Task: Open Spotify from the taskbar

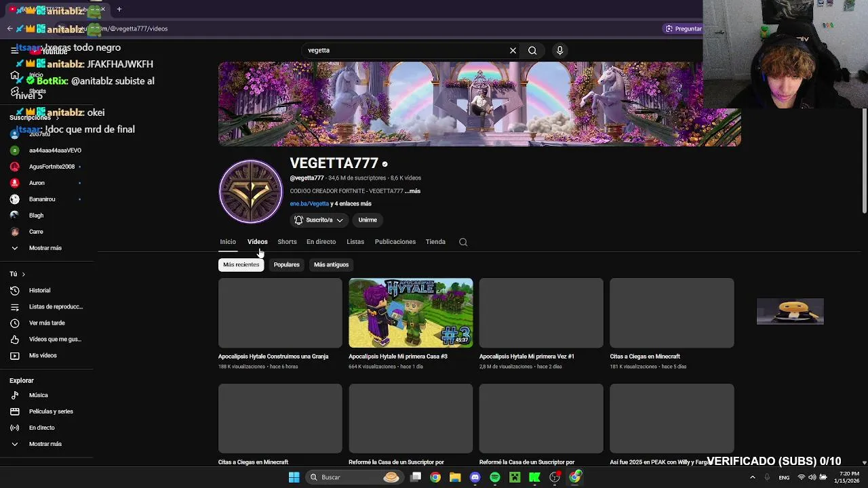Action: (495, 477)
